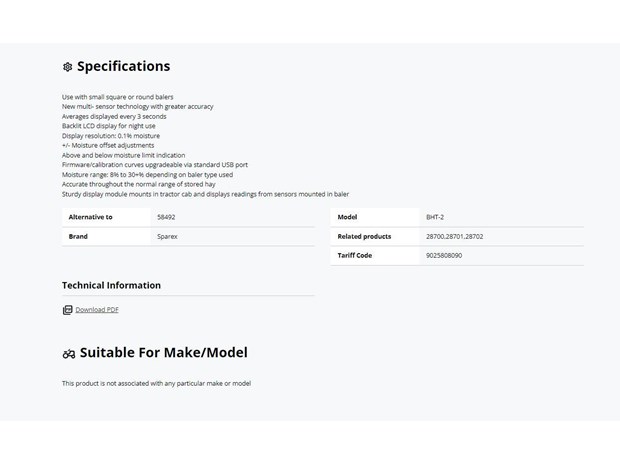This screenshot has width=620, height=465.
Task: Click the Suitable For Make/Model heading
Action: click(164, 352)
